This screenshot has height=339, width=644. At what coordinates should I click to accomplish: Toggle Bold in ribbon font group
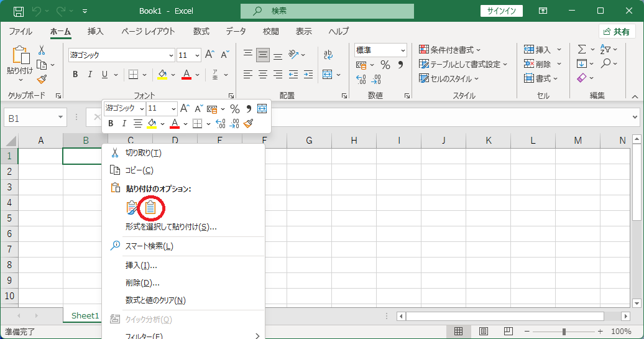[x=75, y=75]
